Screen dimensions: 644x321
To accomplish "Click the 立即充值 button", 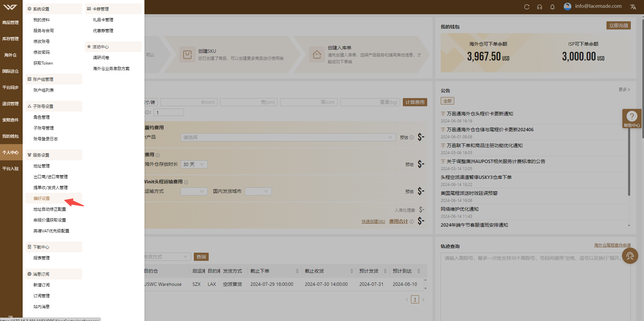I will (619, 26).
